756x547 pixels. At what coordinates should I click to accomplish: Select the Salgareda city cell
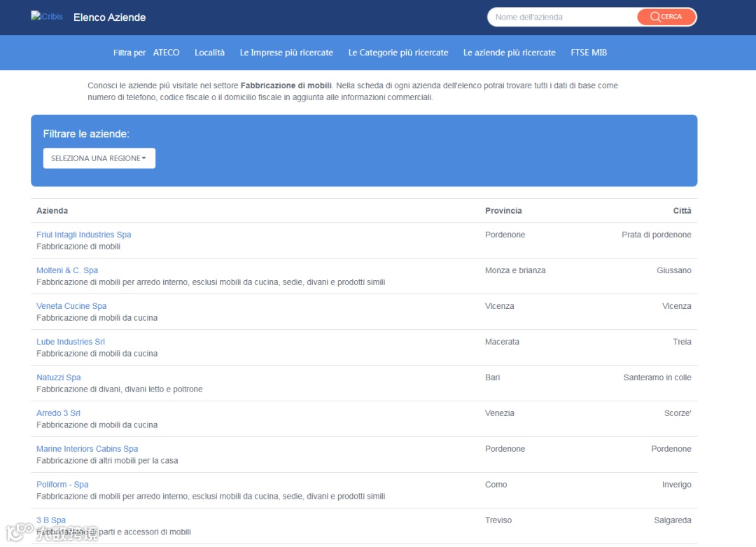[673, 520]
